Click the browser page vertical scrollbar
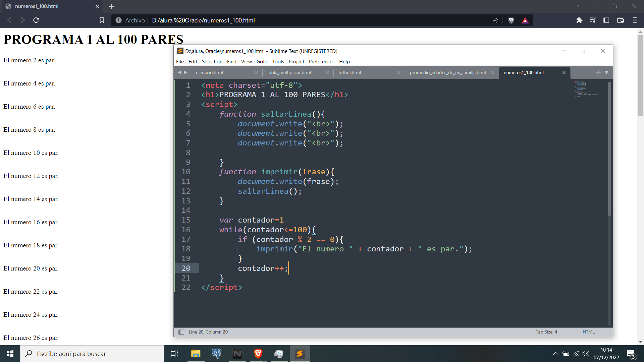Viewport: 644px width, 362px height. tap(640, 75)
